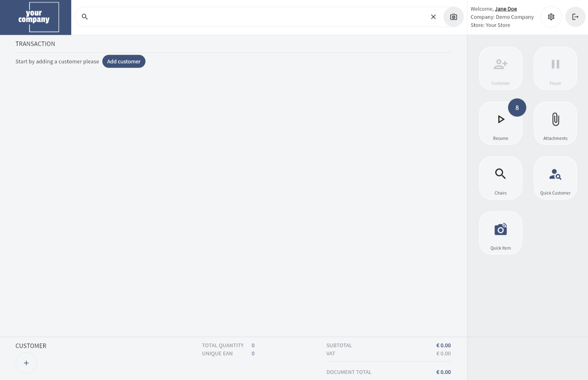Clear the search field with the X
The image size is (588, 380).
click(433, 17)
